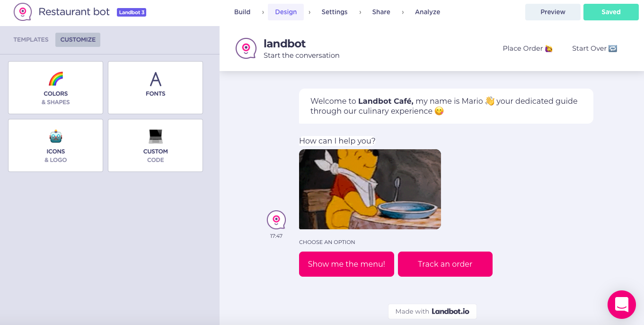
Task: Open the Share step
Action: pyautogui.click(x=381, y=12)
